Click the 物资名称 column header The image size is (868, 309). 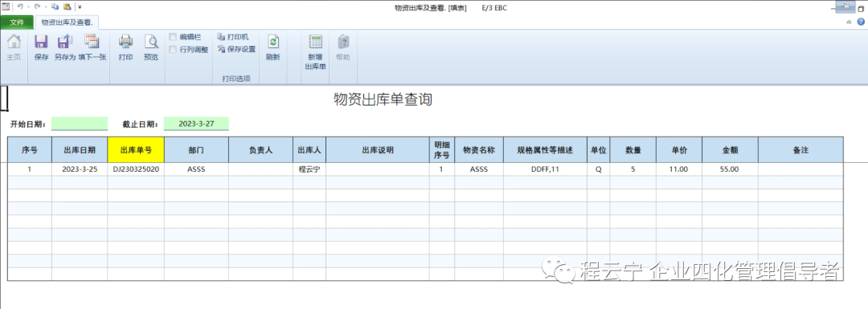(x=478, y=150)
